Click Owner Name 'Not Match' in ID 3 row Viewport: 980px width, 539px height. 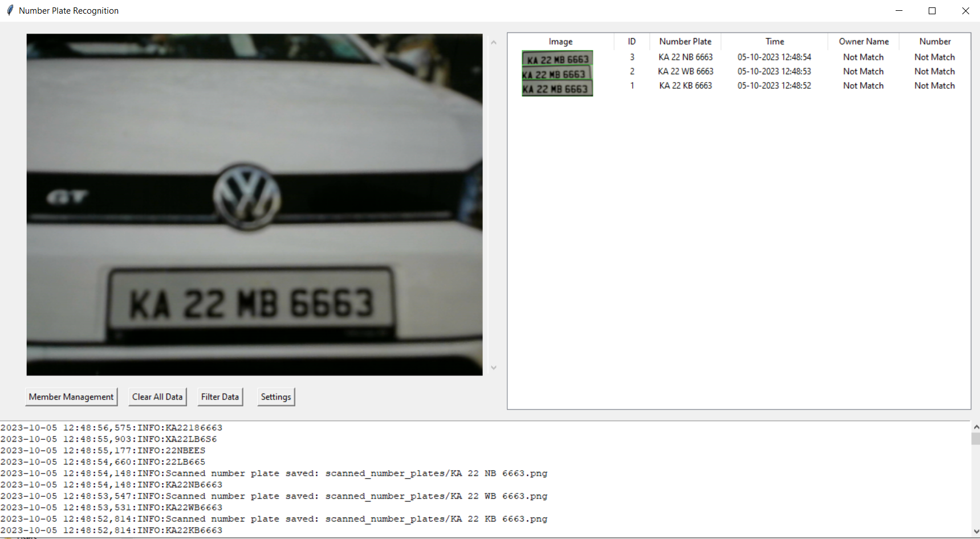tap(864, 57)
